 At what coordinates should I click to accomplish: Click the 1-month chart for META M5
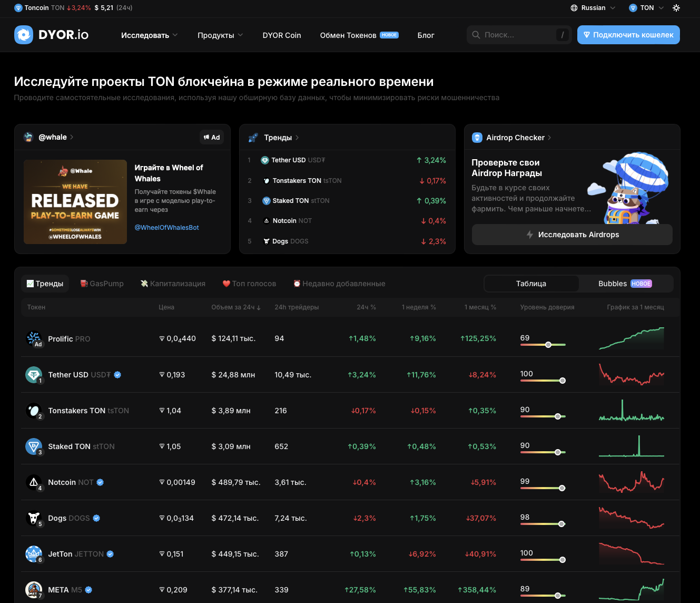[632, 589]
